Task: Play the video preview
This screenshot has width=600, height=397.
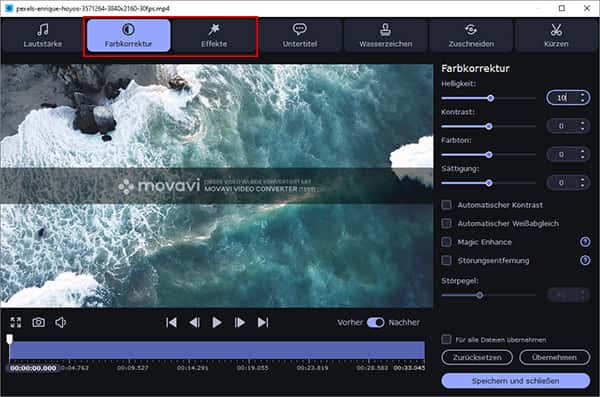Action: pos(217,323)
